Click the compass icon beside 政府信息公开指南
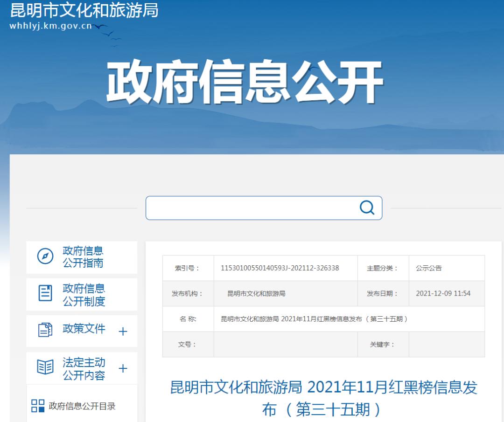This screenshot has height=422, width=504. [45, 256]
